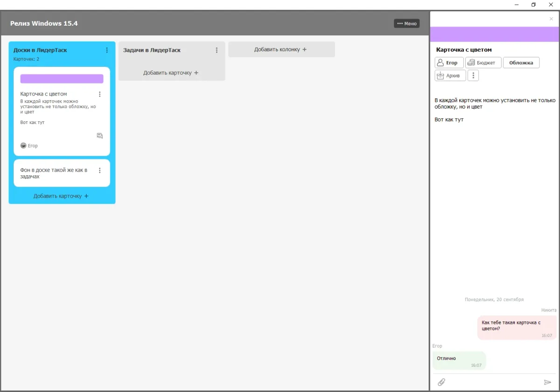
Task: Open the board Меню
Action: click(x=406, y=23)
